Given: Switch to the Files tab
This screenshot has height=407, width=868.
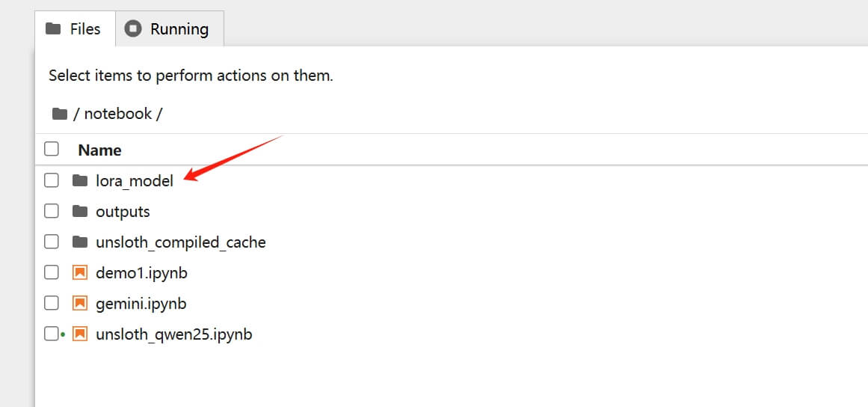Looking at the screenshot, I should coord(74,29).
